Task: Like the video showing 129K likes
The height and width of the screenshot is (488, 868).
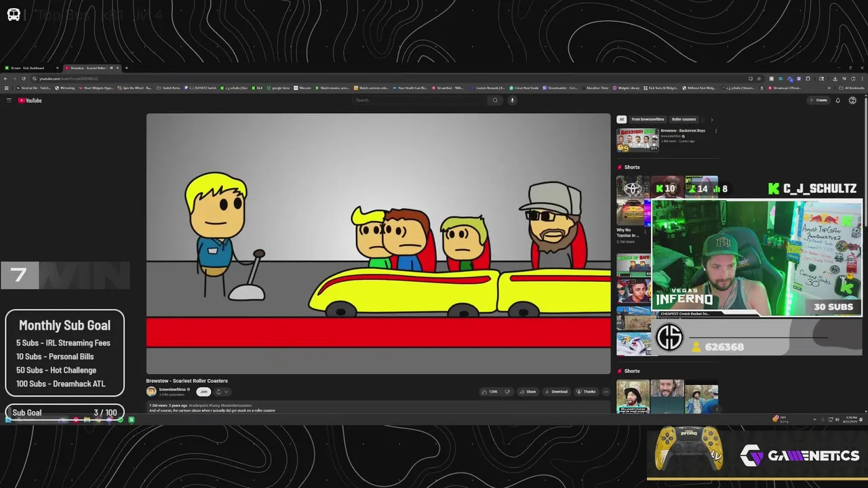Action: point(490,392)
